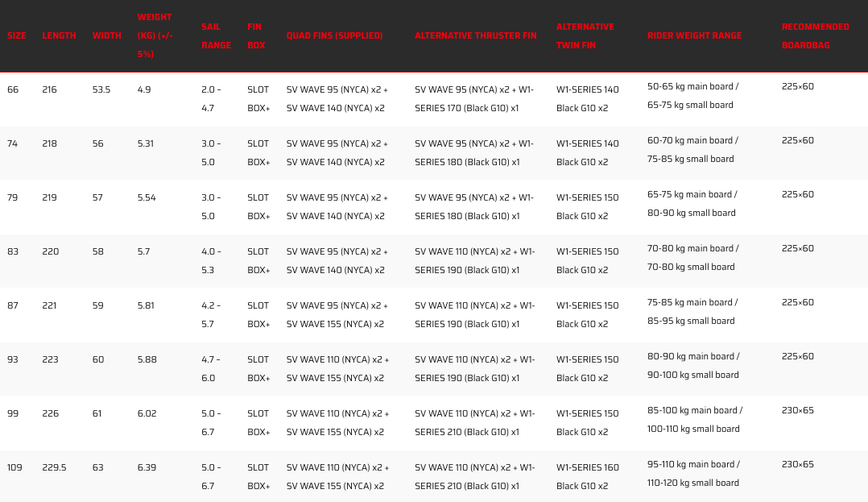Click W1-SERIES 140 twin fin in size 66 row

coord(588,98)
